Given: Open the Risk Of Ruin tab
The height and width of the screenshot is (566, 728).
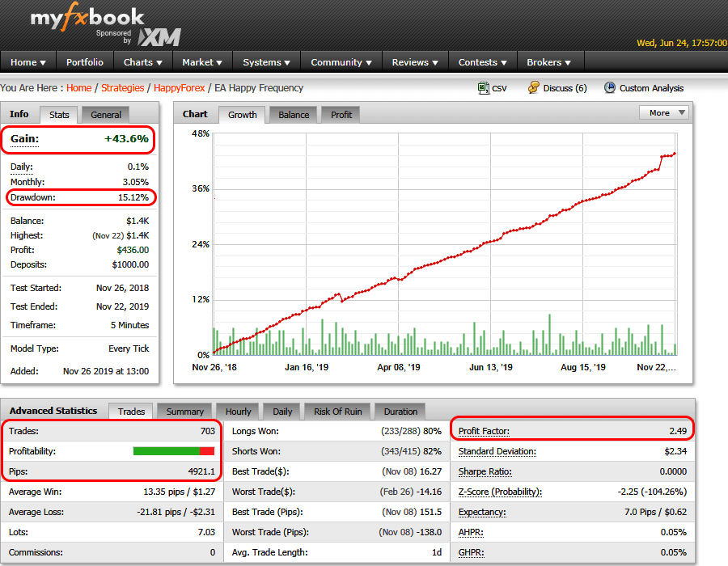Looking at the screenshot, I should pos(336,412).
